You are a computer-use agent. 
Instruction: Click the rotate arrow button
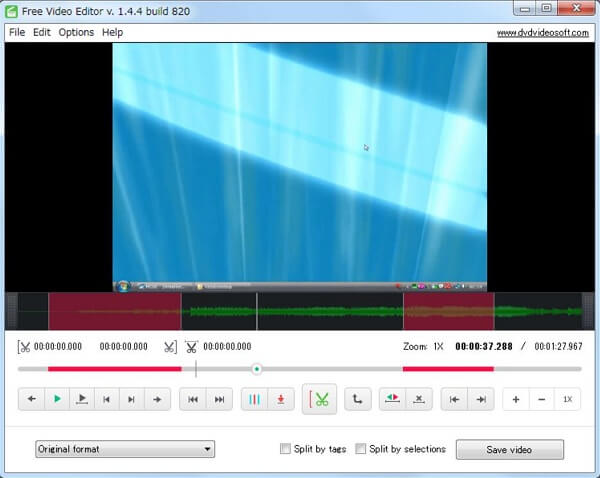tap(357, 399)
